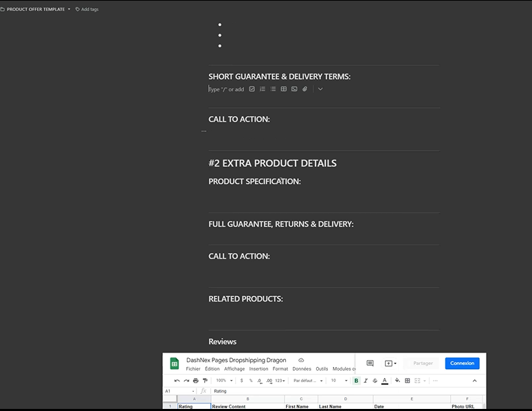Click the #2 EXTRA PRODUCT DETAILS heading
This screenshot has width=532, height=411.
pyautogui.click(x=272, y=164)
